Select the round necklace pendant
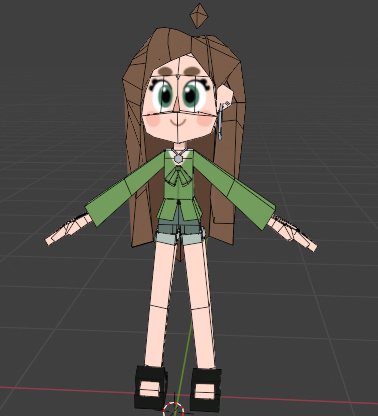Screen dimensions: 378x416 [179, 159]
